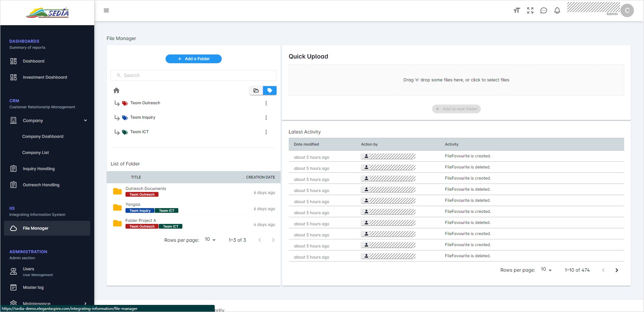Click the folder Search field
644x312 pixels.
click(x=198, y=75)
